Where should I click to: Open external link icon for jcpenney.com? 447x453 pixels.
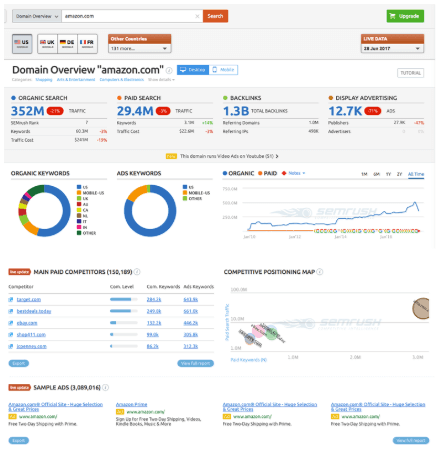point(11,346)
